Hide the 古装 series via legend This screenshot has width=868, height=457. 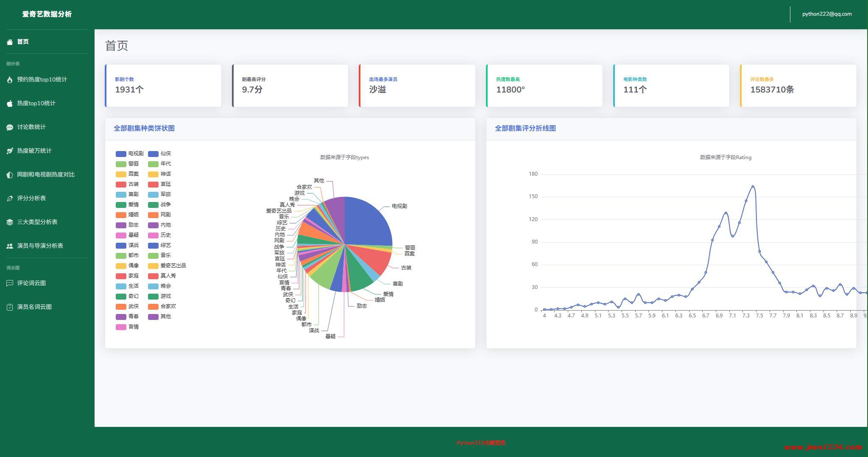click(x=127, y=184)
